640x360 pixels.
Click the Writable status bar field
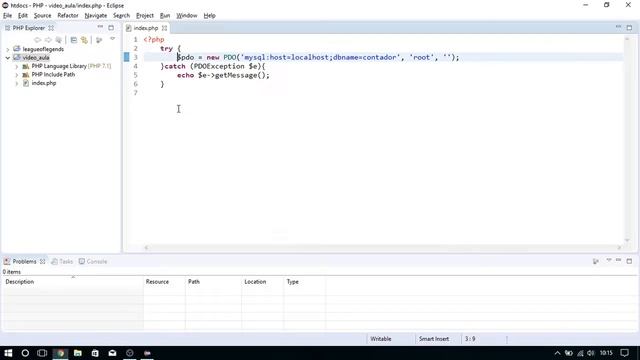point(380,339)
